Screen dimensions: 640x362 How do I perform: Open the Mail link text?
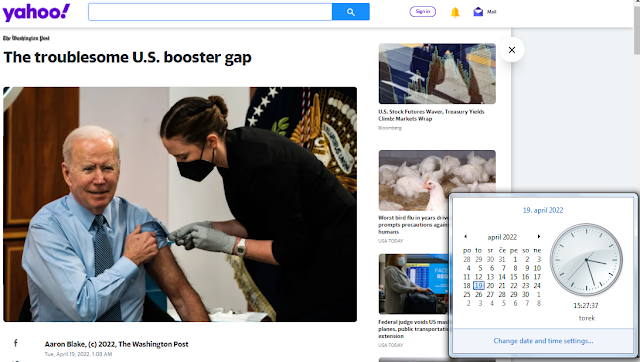click(491, 12)
